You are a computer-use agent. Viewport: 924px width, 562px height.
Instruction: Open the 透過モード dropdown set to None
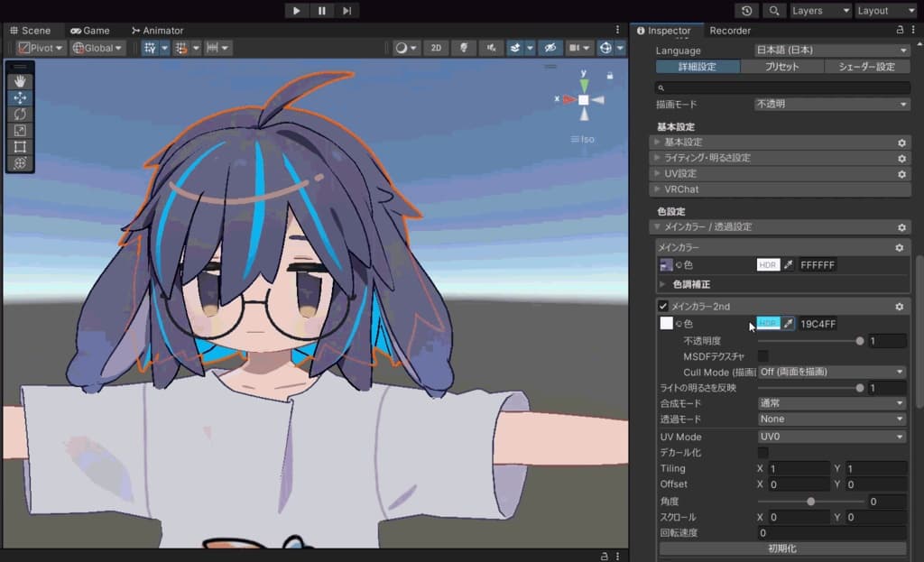point(830,419)
